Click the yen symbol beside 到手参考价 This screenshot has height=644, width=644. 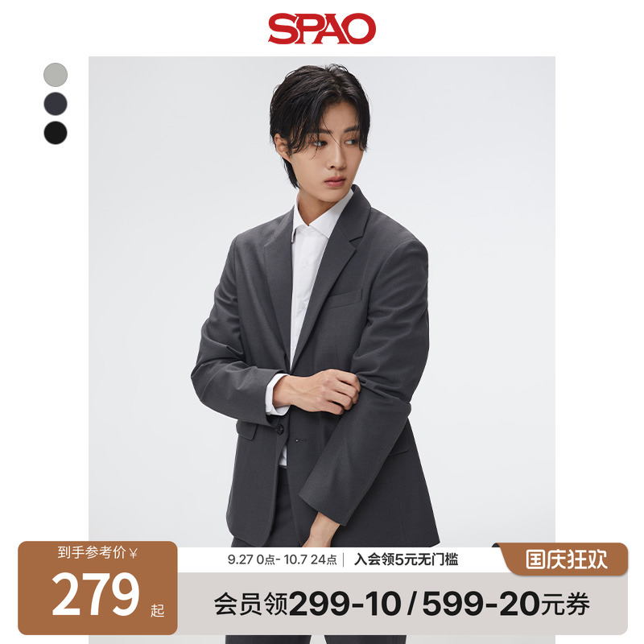click(x=133, y=554)
